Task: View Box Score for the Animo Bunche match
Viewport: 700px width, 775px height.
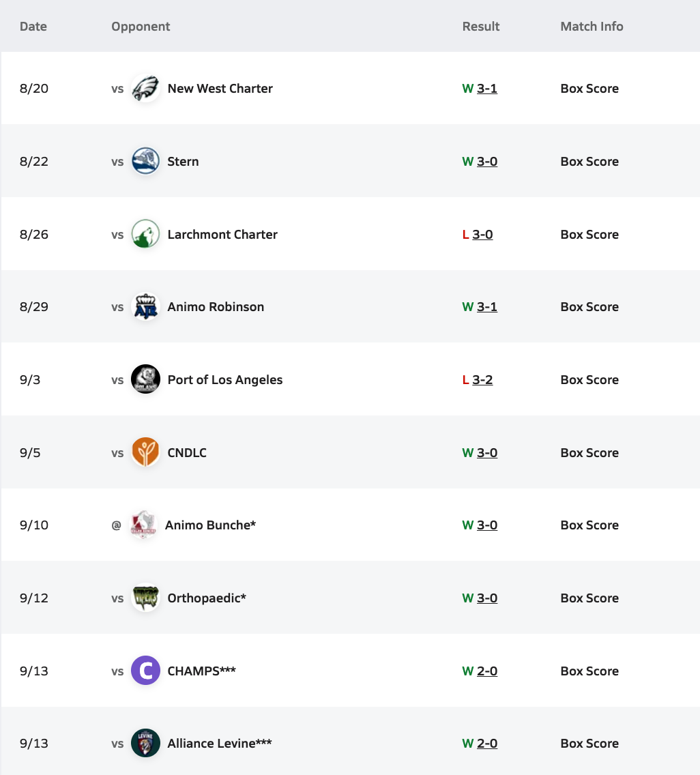Action: pos(589,525)
